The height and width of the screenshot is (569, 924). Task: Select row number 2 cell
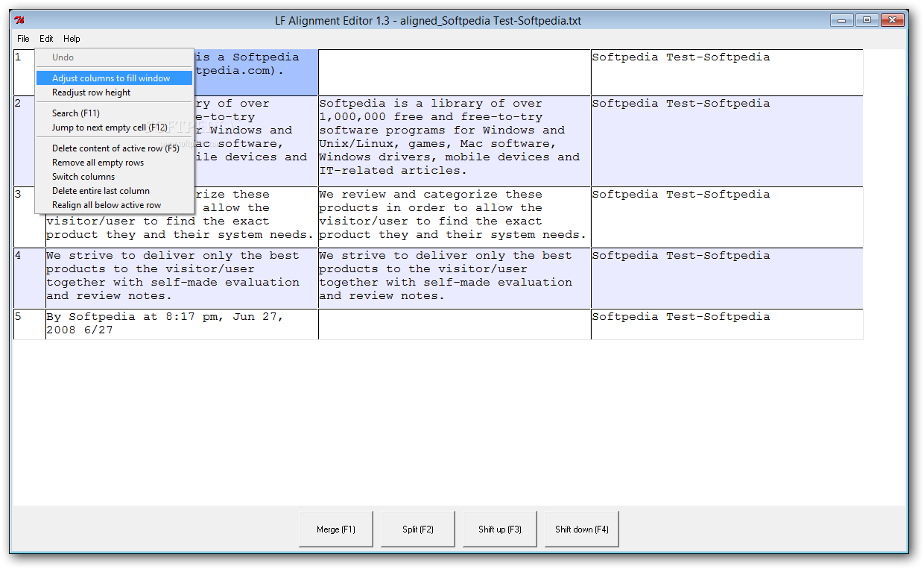25,141
